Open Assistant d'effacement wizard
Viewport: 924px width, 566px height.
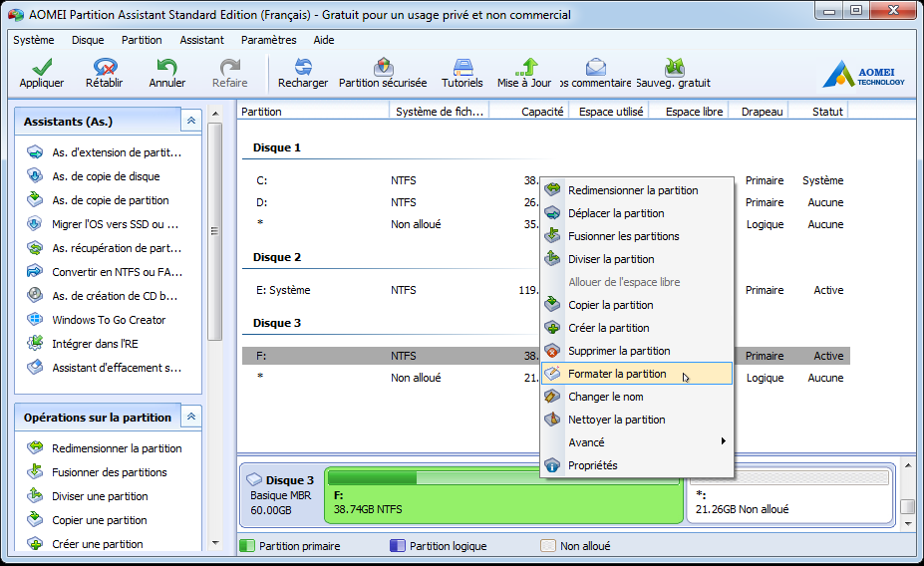click(105, 368)
